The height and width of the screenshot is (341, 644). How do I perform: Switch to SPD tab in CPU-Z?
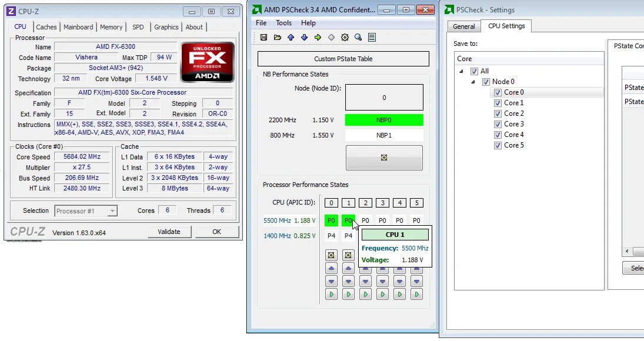[x=138, y=27]
